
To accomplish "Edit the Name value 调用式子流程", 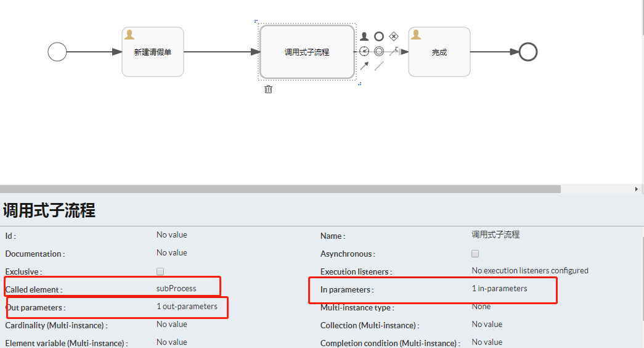I will click(495, 234).
